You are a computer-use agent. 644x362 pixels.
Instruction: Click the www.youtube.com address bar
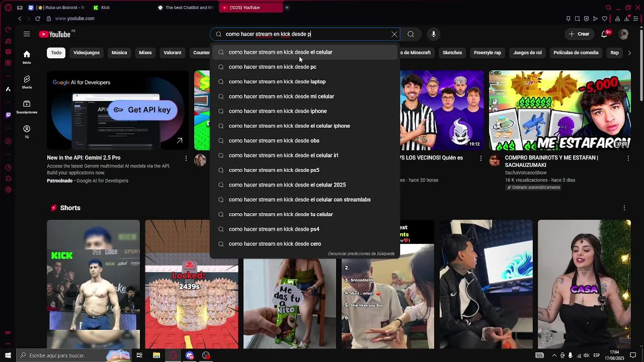(74, 19)
